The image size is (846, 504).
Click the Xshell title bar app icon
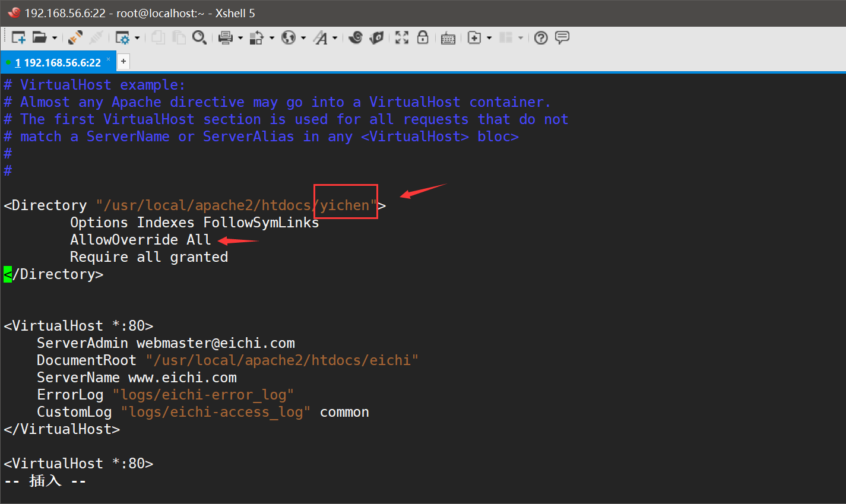[14, 12]
